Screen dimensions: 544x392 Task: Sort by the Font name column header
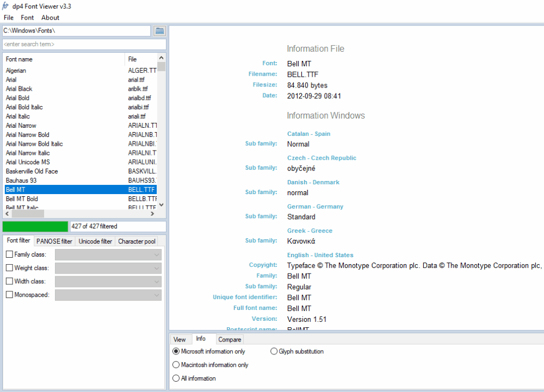tap(64, 59)
